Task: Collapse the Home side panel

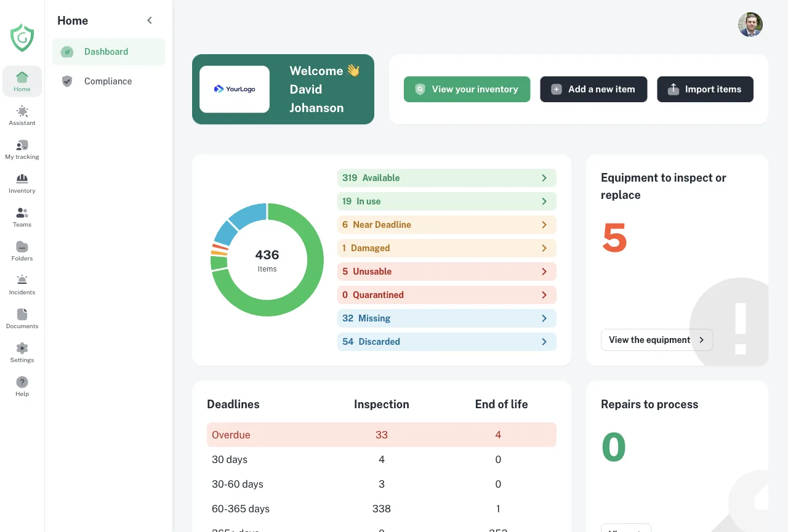Action: 150,20
